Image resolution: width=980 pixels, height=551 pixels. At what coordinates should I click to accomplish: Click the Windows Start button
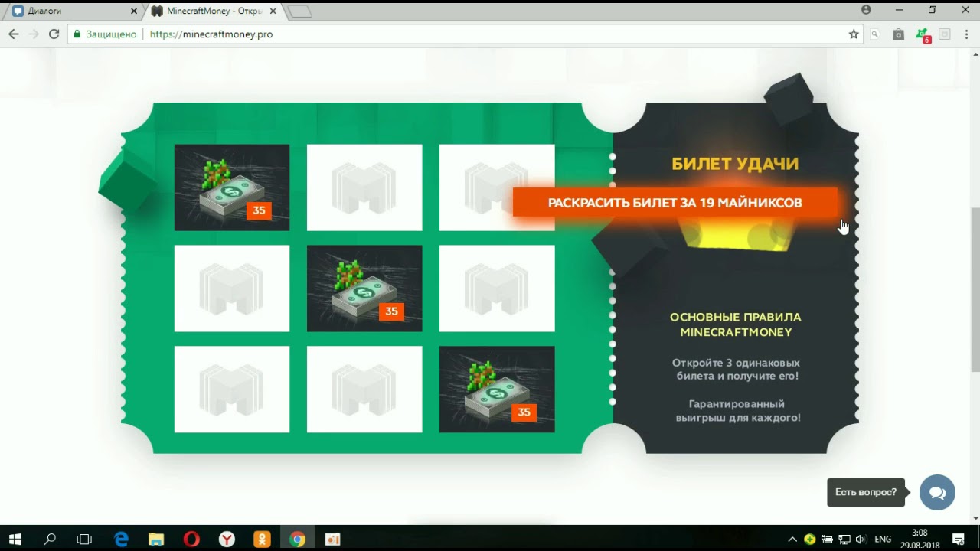[x=15, y=539]
